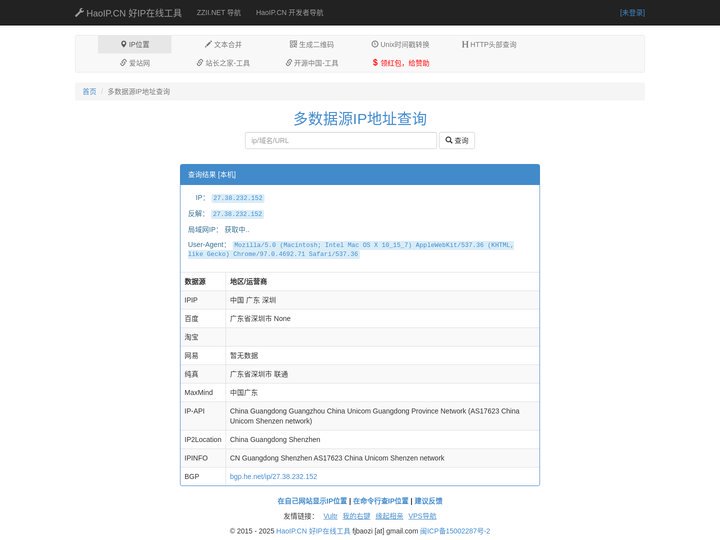This screenshot has height=540, width=720.
Task: Click the 多数据源IP地址查询 page heading
Action: point(360,118)
